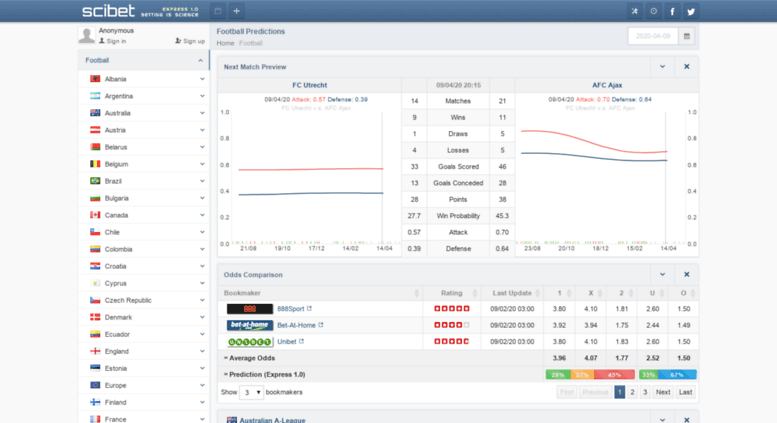Open the calendar date picker icon
This screenshot has height=423, width=777.
pyautogui.click(x=687, y=36)
